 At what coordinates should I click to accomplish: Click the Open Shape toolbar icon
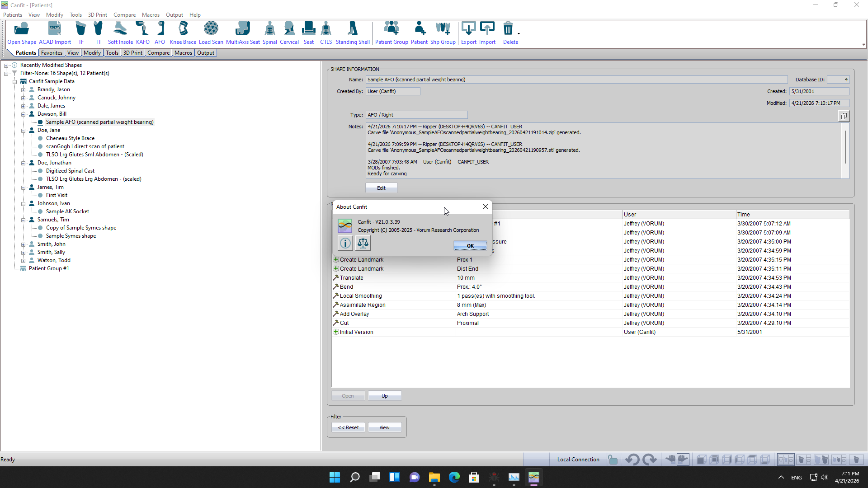coord(22,33)
